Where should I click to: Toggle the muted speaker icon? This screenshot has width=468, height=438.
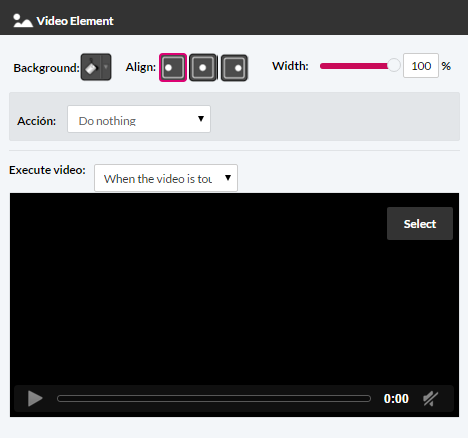click(x=430, y=399)
